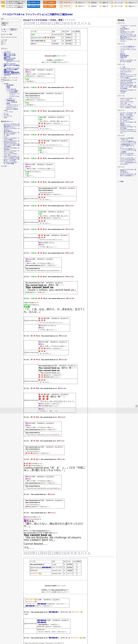
Task: Open 会議室 board link
Action: coord(8,88)
